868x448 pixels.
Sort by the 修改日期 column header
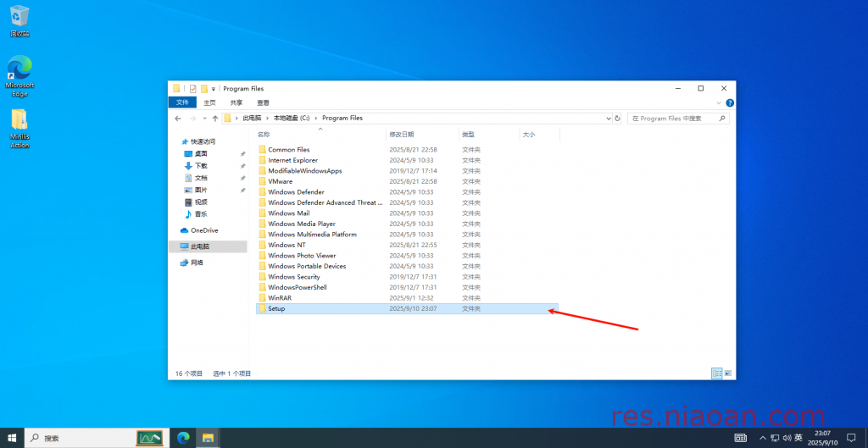422,135
